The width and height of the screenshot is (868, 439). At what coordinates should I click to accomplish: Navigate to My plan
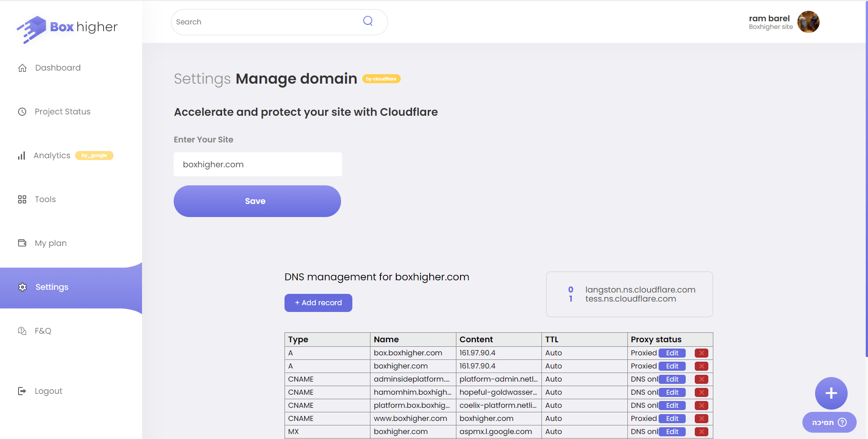pyautogui.click(x=51, y=243)
